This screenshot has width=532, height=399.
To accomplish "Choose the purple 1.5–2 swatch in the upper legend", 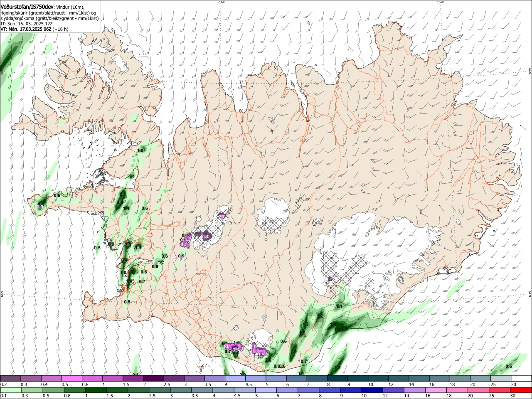I will 133,378.
